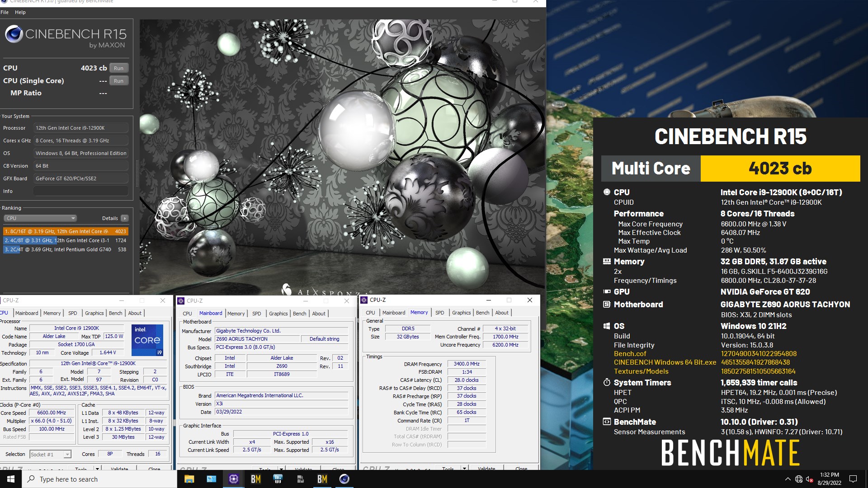Click the Info text field in Cinebench
The image size is (868, 488).
pyautogui.click(x=81, y=191)
